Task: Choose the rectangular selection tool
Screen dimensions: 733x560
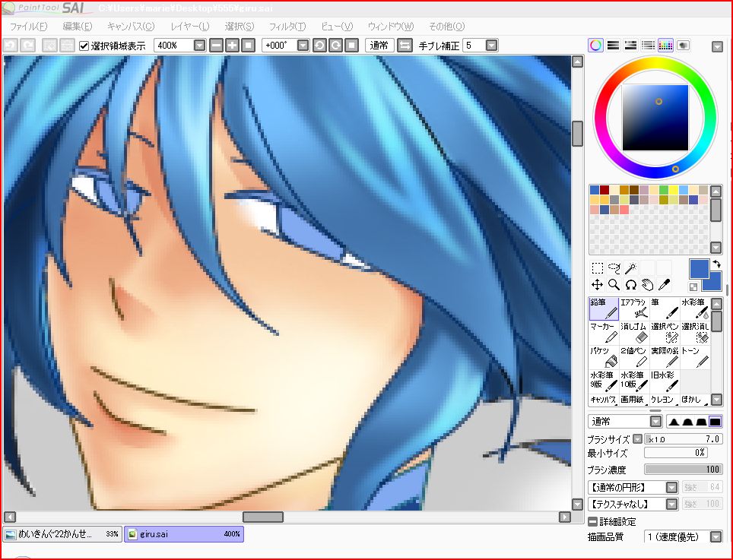Action: 597,268
